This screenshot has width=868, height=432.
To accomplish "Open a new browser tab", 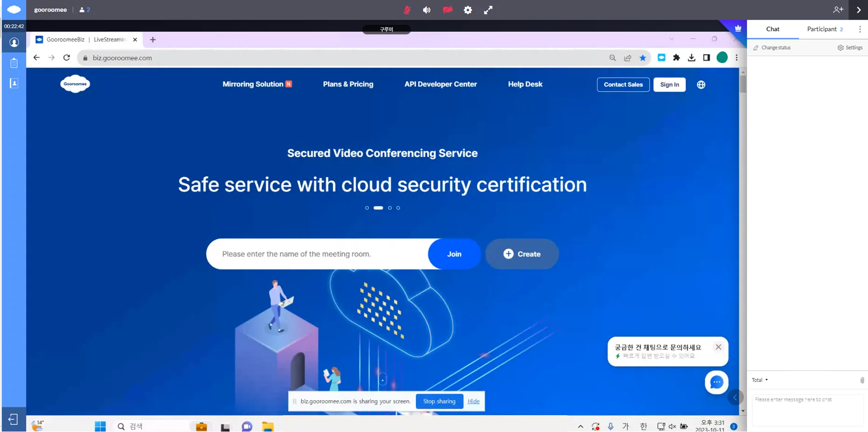I will point(153,40).
